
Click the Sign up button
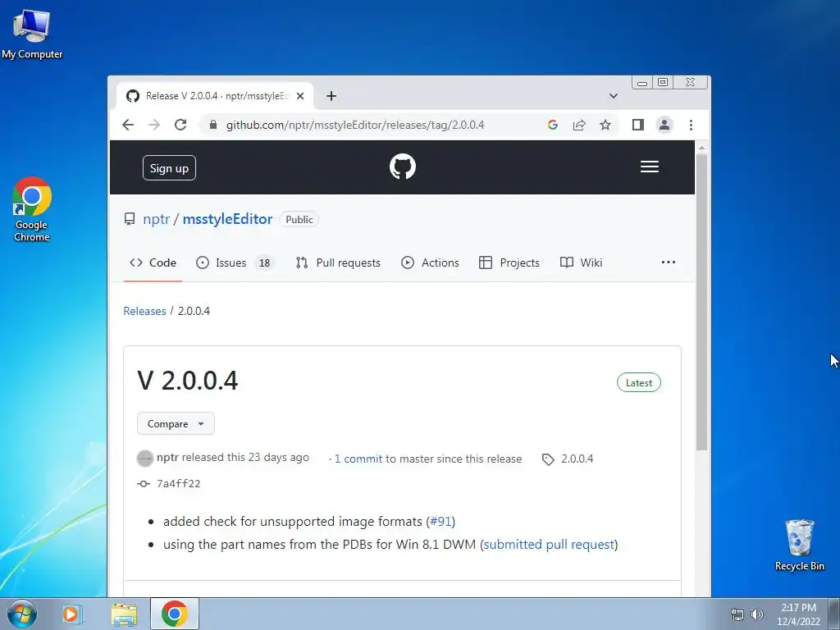coord(169,168)
